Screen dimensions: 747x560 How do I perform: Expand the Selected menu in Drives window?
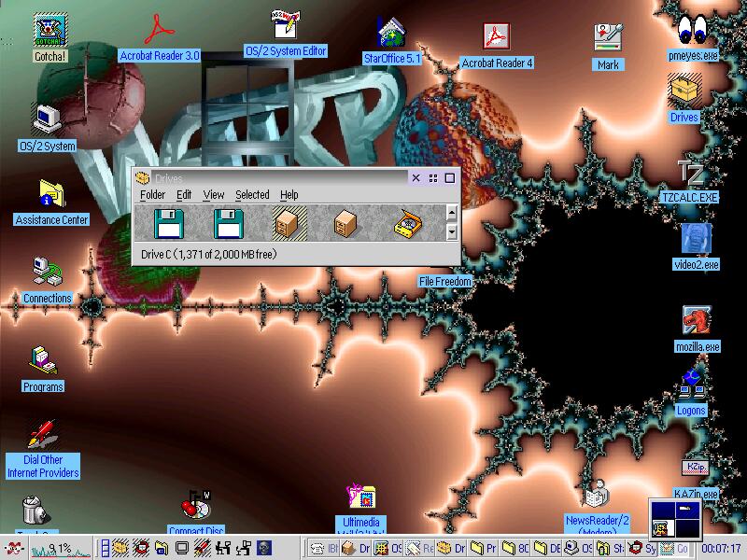[252, 195]
